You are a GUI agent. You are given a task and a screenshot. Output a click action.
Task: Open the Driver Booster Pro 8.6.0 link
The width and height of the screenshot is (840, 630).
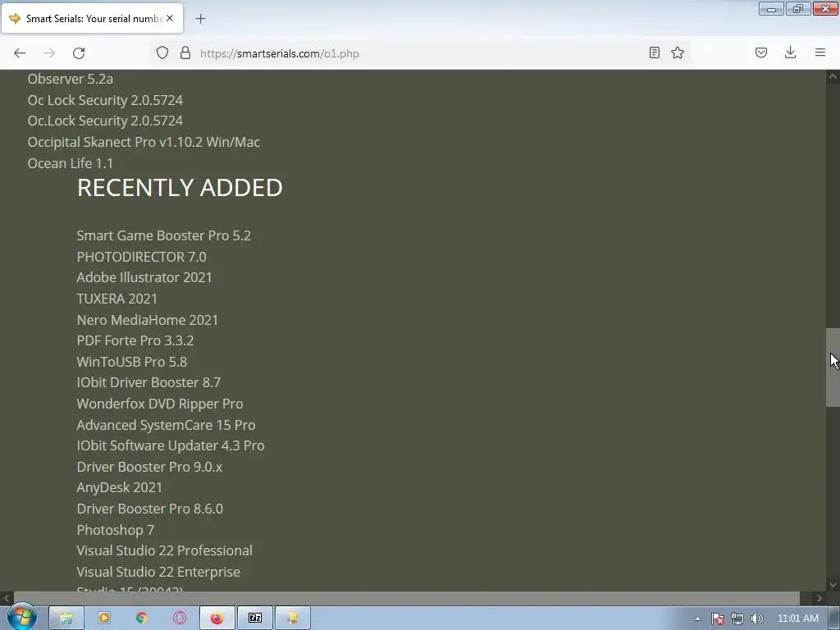click(x=150, y=509)
